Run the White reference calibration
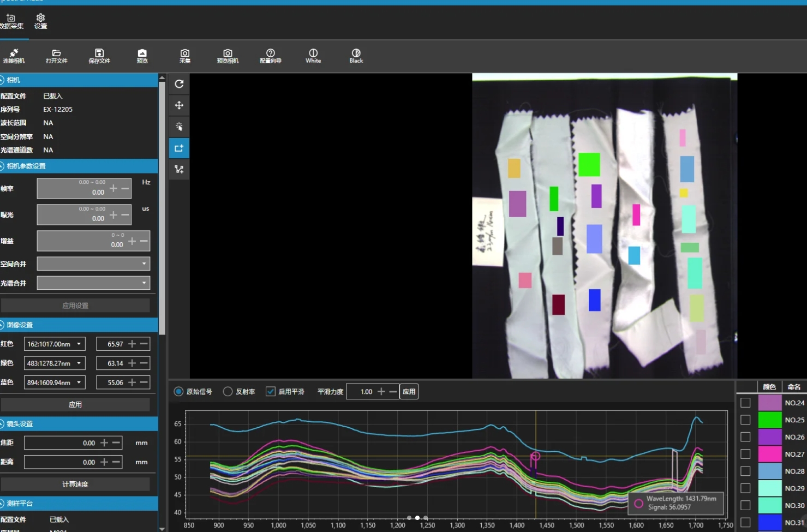Viewport: 807px width, 532px height. 313,56
